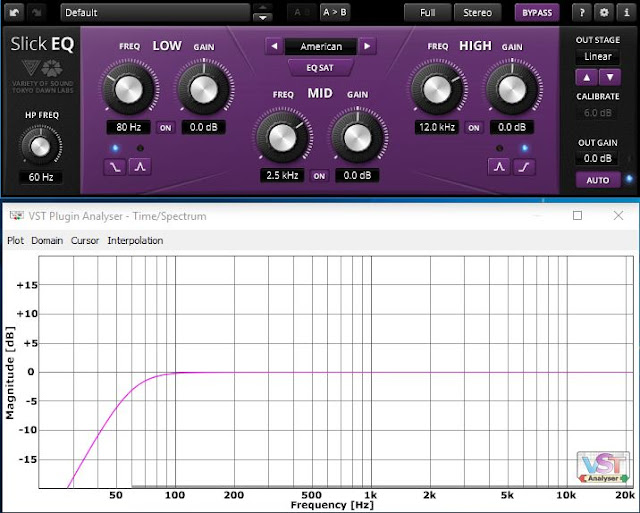640x513 pixels.
Task: Open the Default preset dropdown
Action: click(155, 13)
